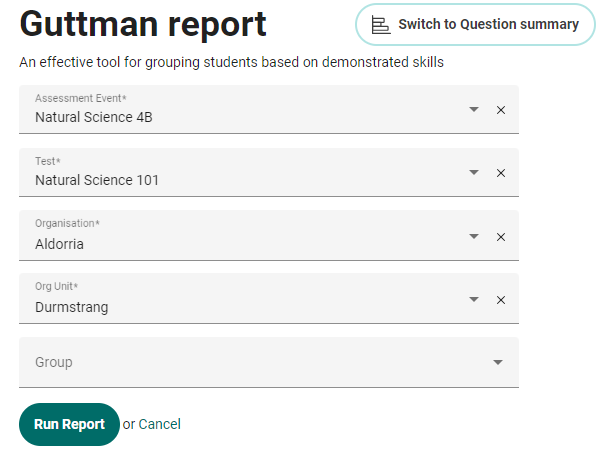The width and height of the screenshot is (600, 462).
Task: Click the Natural Science 101 value text
Action: [x=97, y=180]
